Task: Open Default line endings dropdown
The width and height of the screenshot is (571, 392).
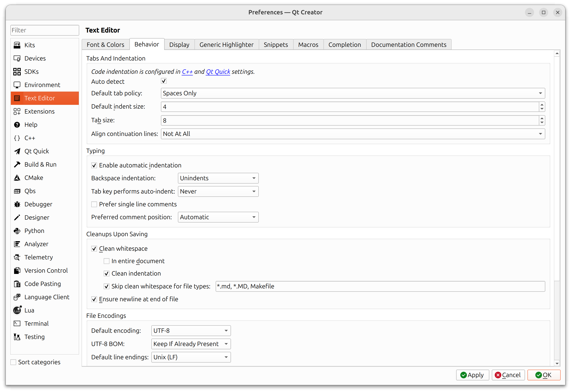Action: pos(191,357)
